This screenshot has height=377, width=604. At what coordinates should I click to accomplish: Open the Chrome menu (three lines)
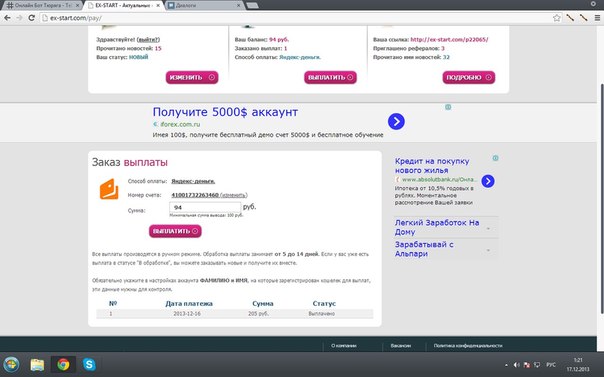pos(597,18)
